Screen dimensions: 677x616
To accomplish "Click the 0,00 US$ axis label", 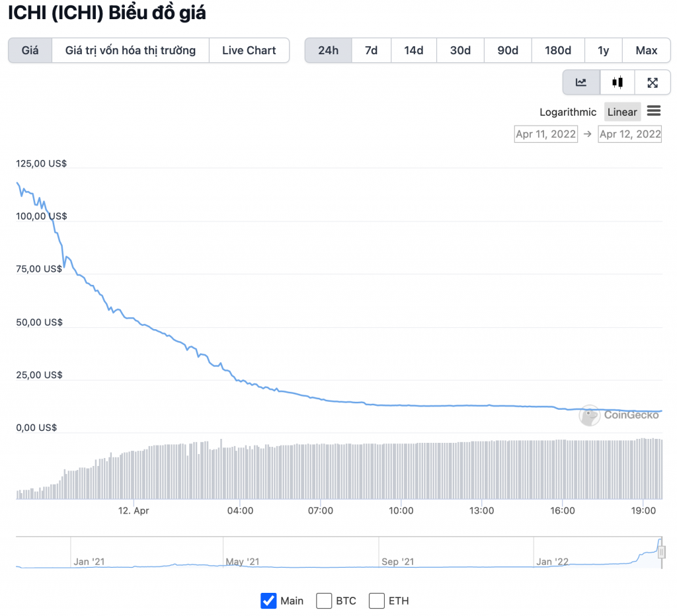I will tap(36, 428).
